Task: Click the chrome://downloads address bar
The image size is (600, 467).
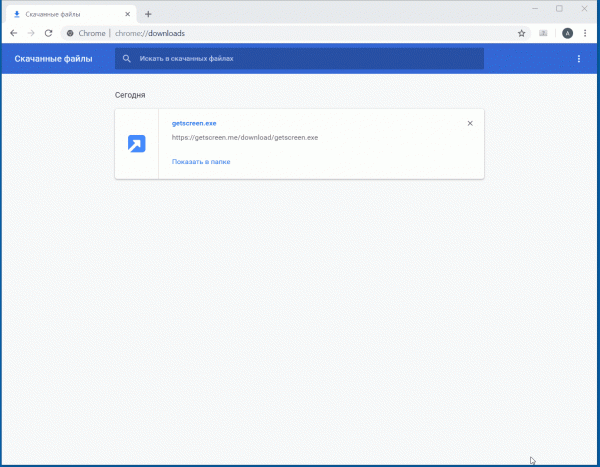Action: 300,33
